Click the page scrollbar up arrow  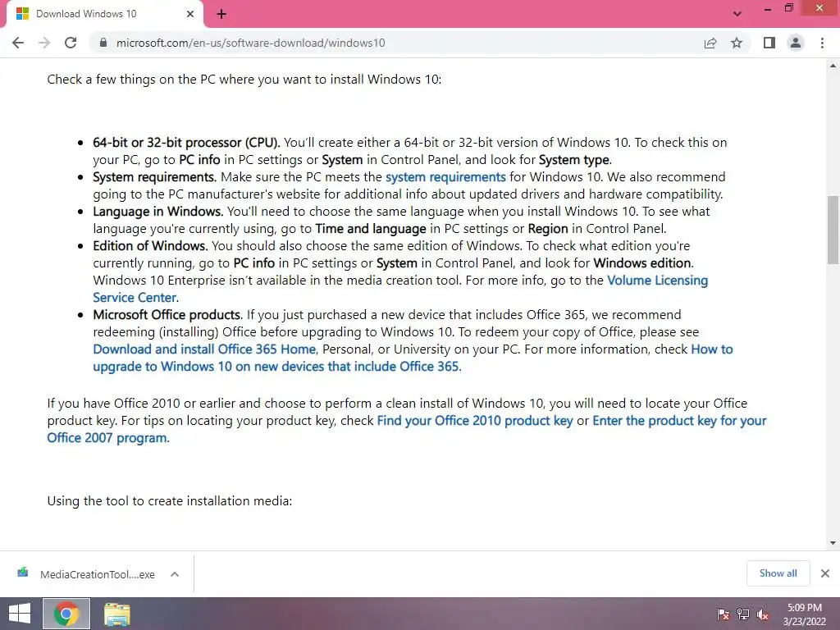(x=833, y=66)
